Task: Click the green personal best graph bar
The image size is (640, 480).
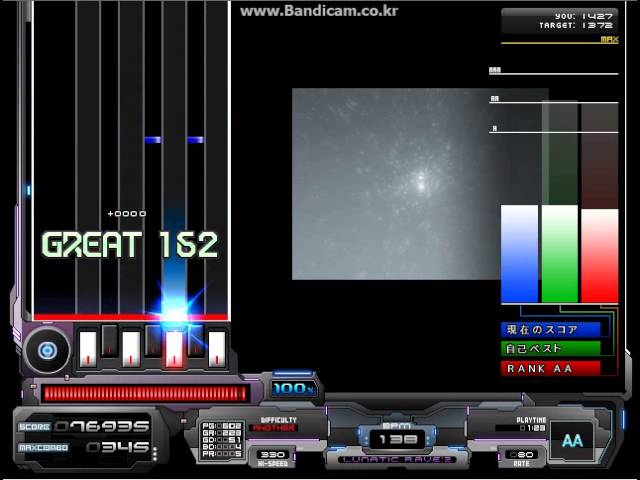Action: tap(560, 254)
